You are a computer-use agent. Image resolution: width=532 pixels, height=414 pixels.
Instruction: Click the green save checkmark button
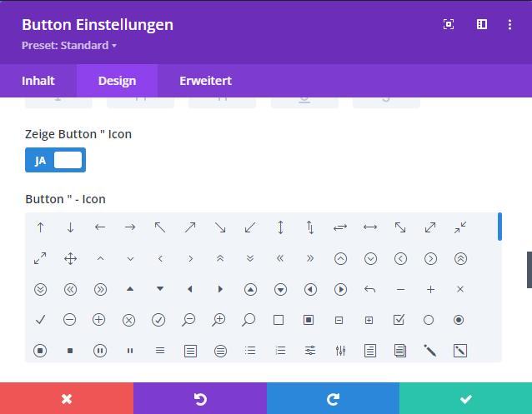click(x=465, y=399)
